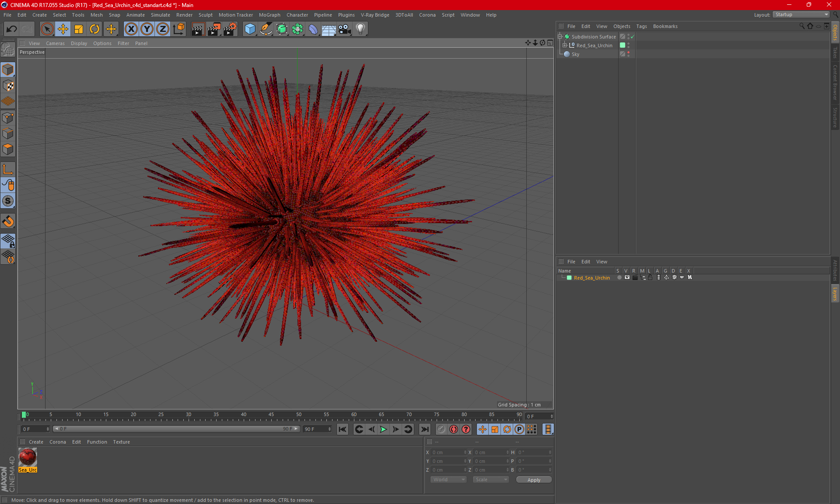Open the spline Pen tool
Image resolution: width=840 pixels, height=504 pixels.
coord(266,29)
